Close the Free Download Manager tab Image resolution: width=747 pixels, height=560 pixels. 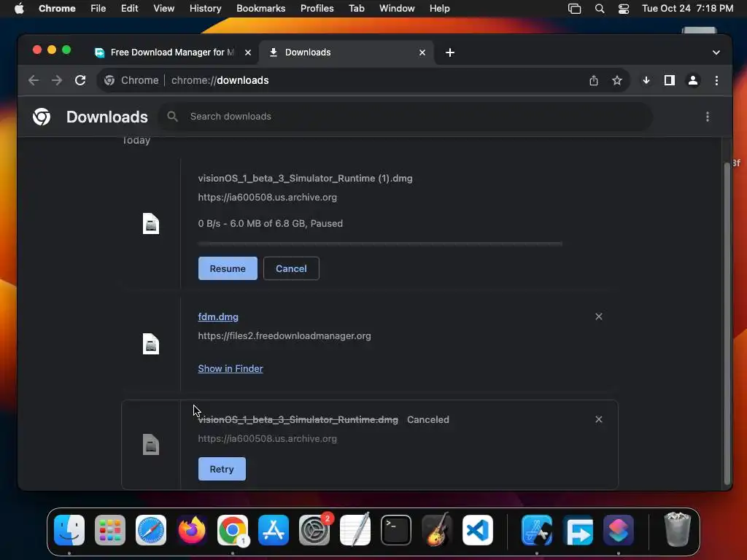[x=248, y=52]
